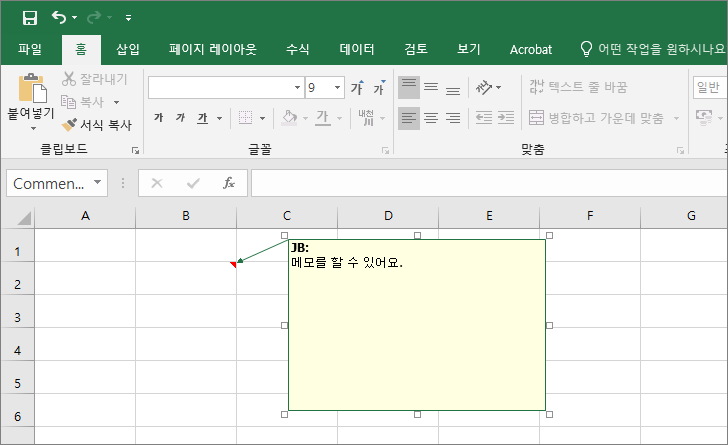
Task: Click the borders icon
Action: (245, 118)
